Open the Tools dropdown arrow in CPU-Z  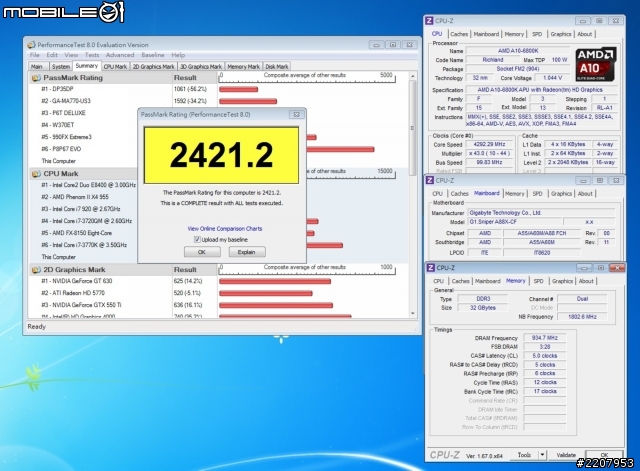pos(542,455)
